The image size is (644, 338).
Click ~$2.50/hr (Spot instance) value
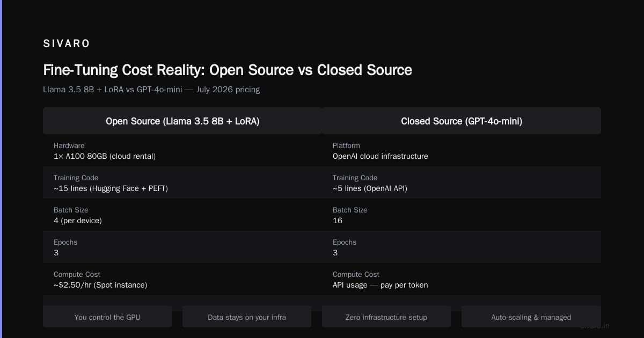click(x=100, y=285)
